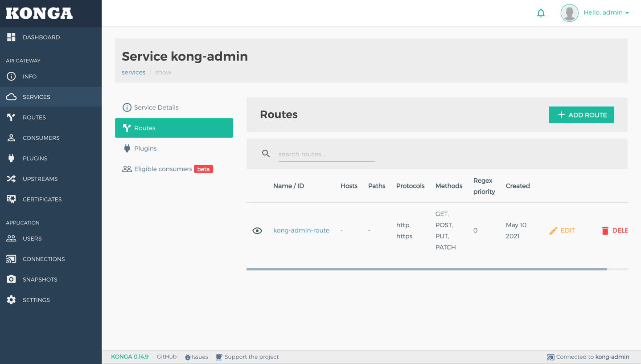Open Eligible consumers tab label

click(163, 169)
